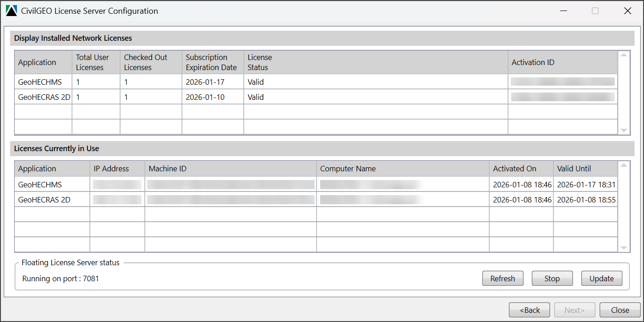Click the Display Installed Network Licenses heading

pos(73,38)
